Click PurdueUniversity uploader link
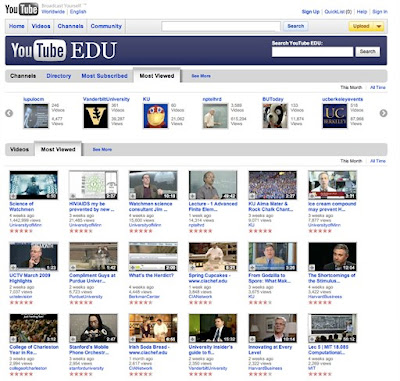The height and width of the screenshot is (381, 400). tap(86, 297)
